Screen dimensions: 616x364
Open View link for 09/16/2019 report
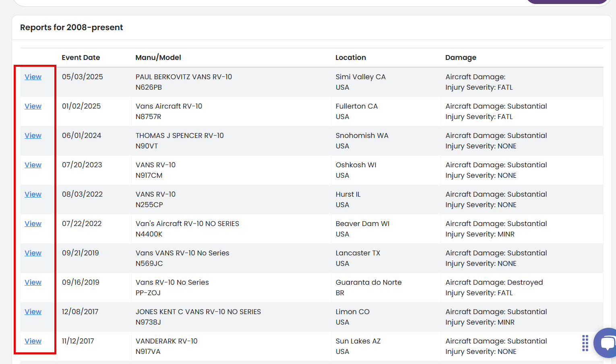pos(33,282)
